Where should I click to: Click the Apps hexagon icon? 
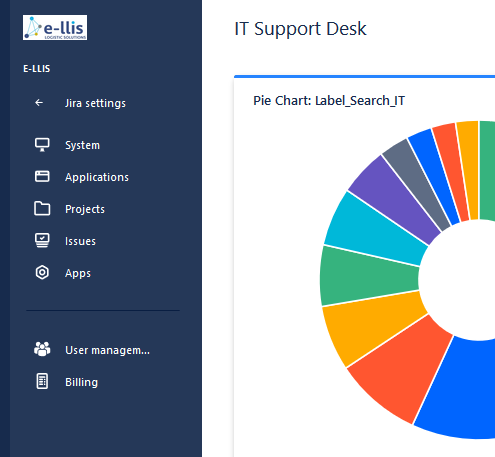[x=42, y=272]
